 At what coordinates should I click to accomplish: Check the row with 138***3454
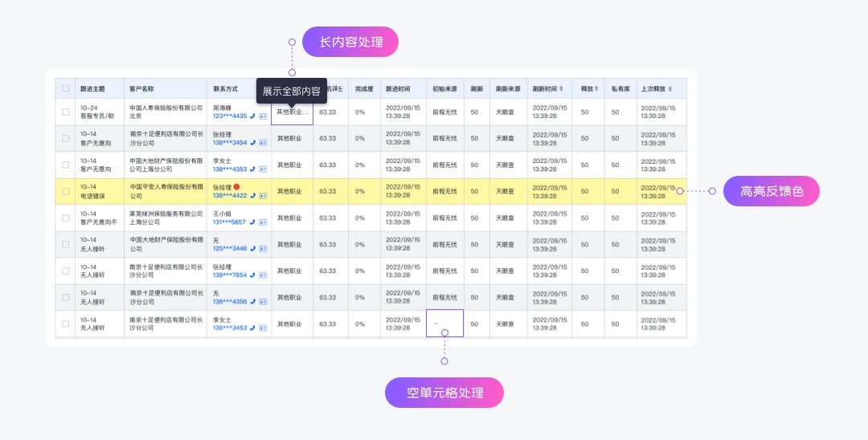point(66,138)
